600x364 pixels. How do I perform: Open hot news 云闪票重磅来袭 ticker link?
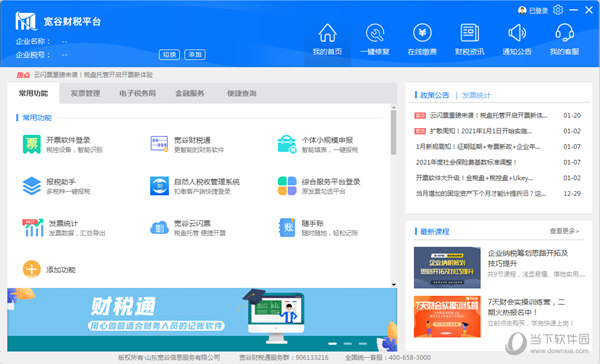click(x=93, y=75)
